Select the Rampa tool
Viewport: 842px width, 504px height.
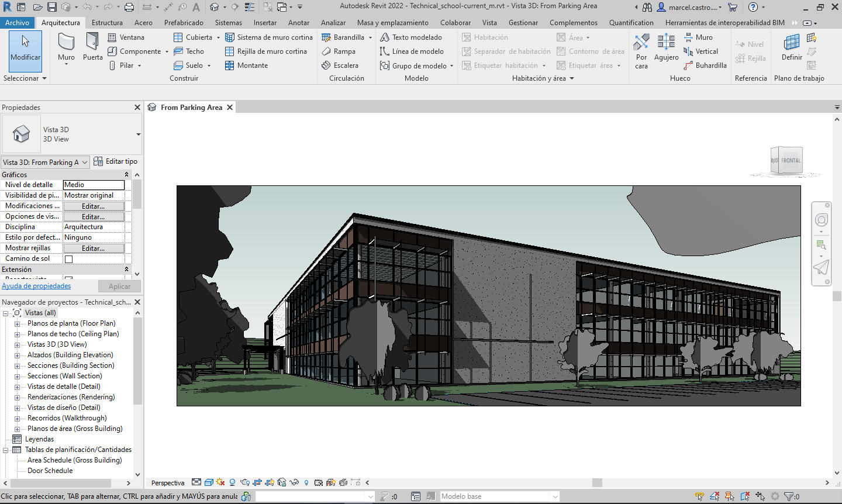coord(339,51)
